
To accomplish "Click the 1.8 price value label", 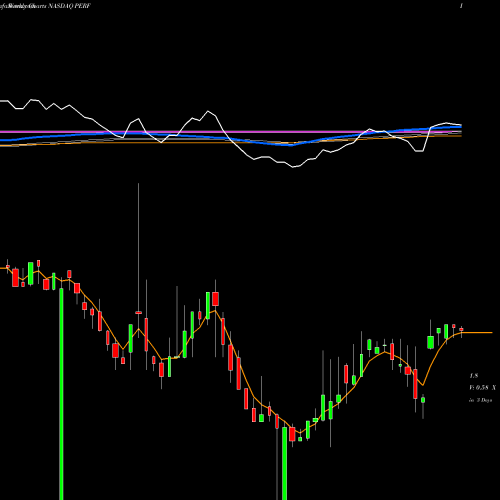I will (x=474, y=376).
